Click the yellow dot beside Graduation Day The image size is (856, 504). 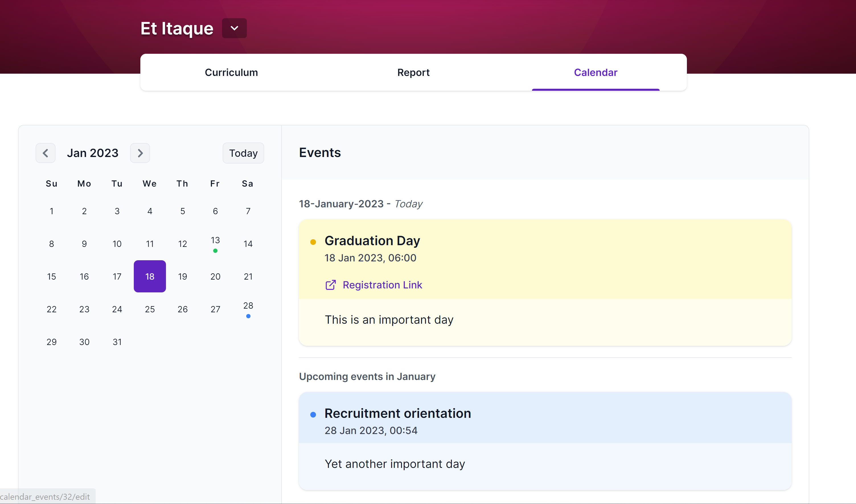tap(313, 242)
